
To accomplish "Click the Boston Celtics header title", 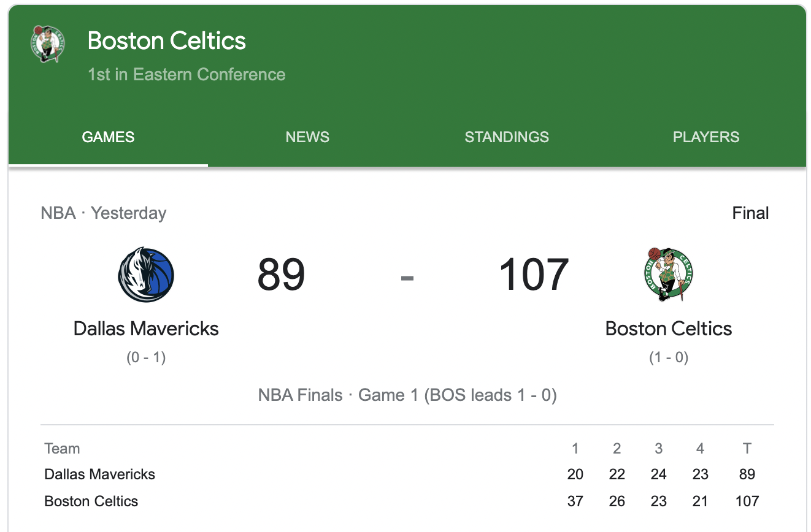I will pos(167,41).
